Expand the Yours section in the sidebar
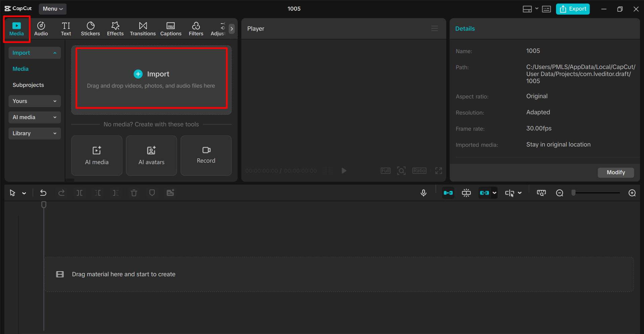Viewport: 644px width, 334px height. tap(34, 101)
